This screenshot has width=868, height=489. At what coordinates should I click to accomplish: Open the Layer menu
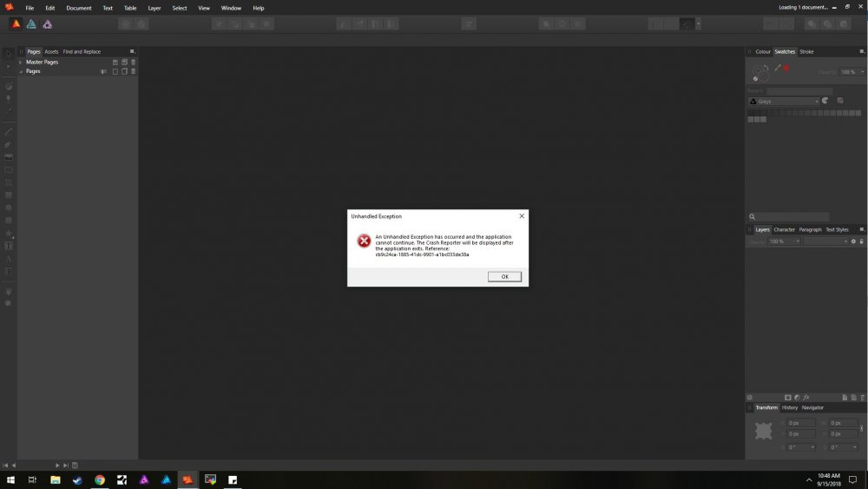(155, 9)
